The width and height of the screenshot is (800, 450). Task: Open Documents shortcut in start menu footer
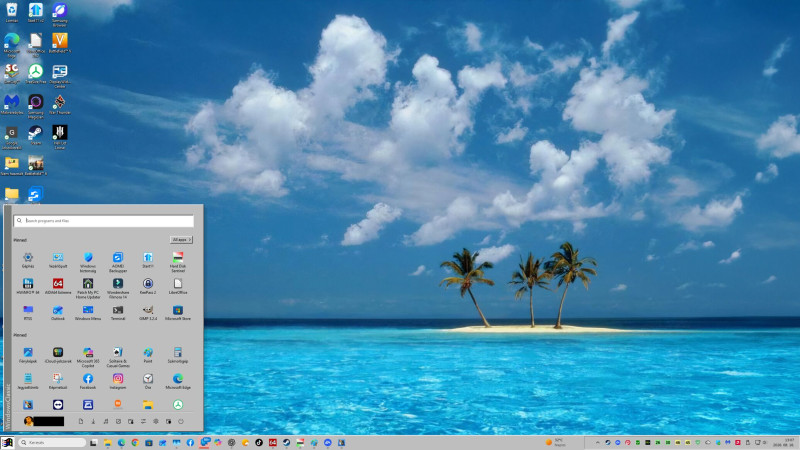click(x=81, y=421)
